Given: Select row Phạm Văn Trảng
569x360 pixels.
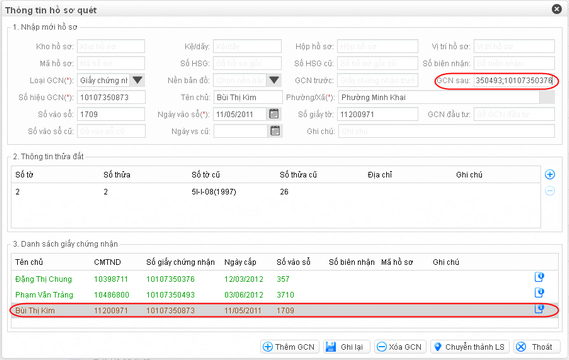Looking at the screenshot, I should (x=284, y=295).
